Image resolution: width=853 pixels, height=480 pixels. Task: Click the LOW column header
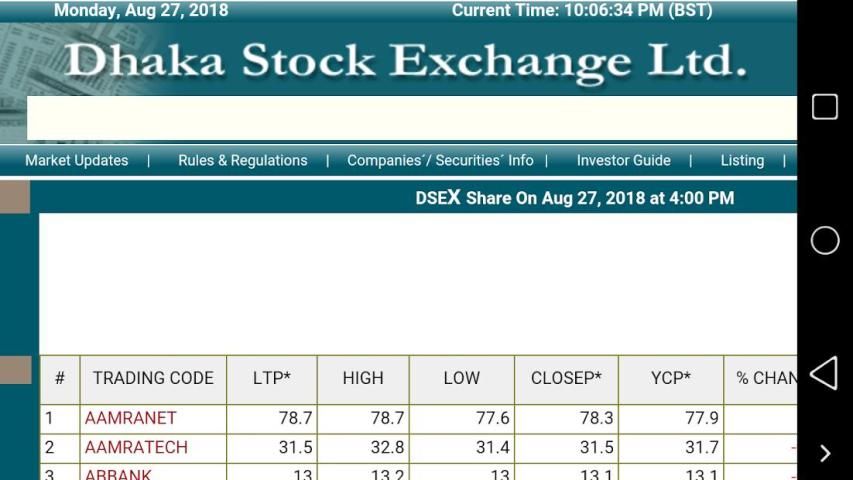coord(462,378)
